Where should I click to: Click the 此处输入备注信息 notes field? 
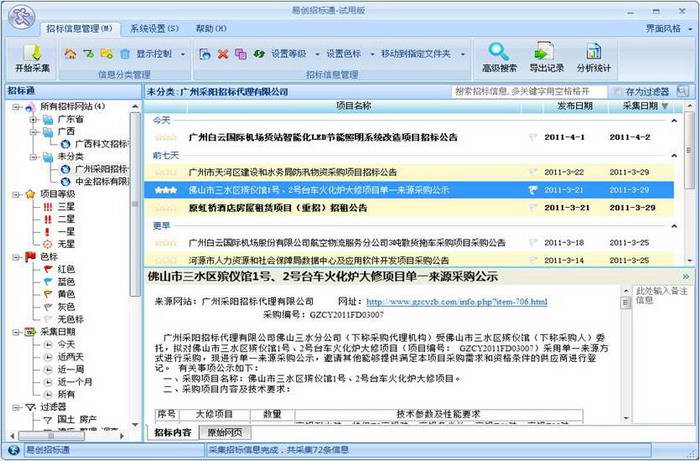tap(662, 353)
